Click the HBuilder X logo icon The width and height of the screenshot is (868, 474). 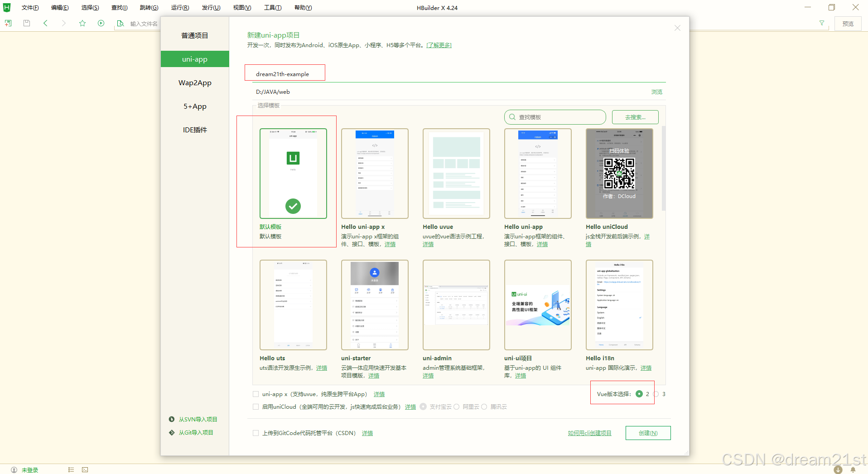[x=7, y=7]
